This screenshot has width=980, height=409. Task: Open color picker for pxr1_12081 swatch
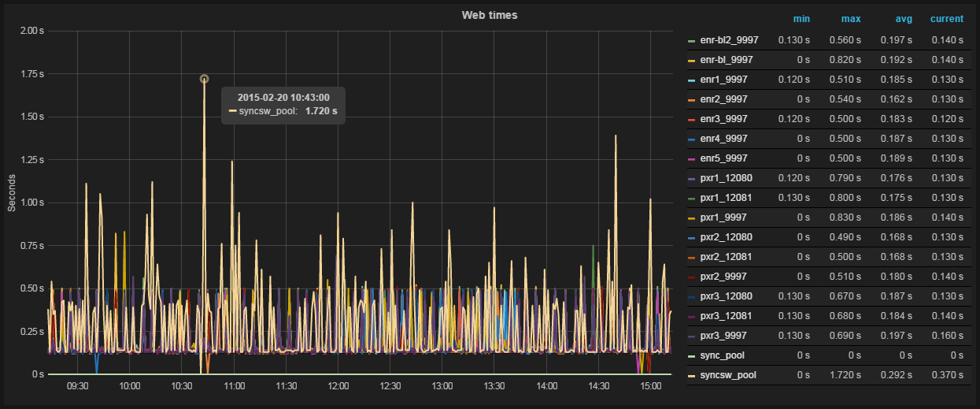click(691, 198)
